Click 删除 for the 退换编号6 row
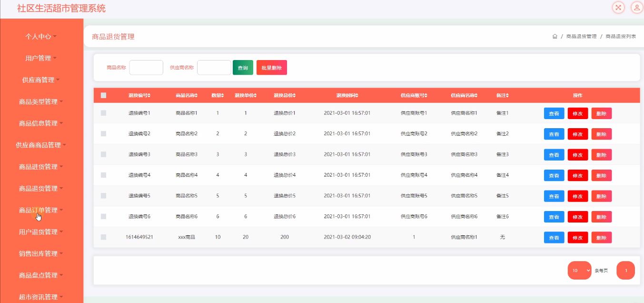The width and height of the screenshot is (644, 303). click(602, 217)
